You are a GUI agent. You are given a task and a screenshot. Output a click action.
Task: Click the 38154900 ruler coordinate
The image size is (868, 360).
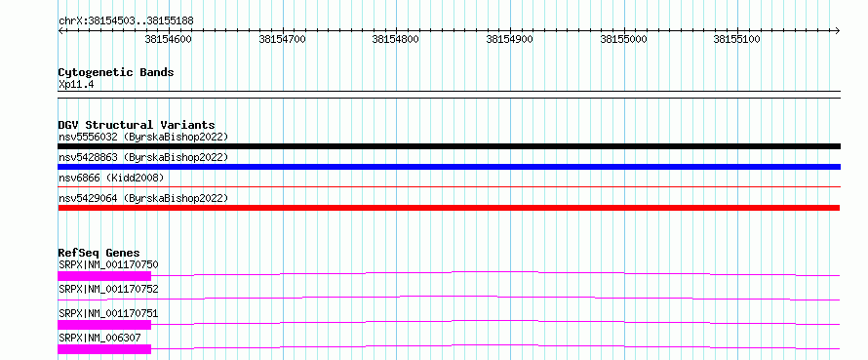510,39
